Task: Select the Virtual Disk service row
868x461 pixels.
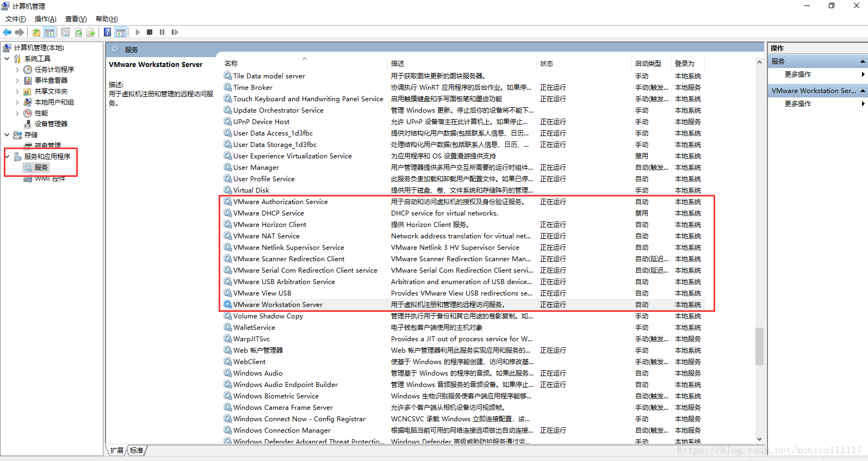Action: coord(463,190)
